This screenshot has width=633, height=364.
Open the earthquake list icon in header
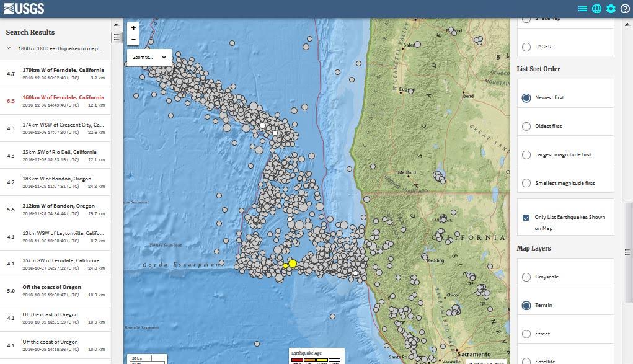point(582,9)
